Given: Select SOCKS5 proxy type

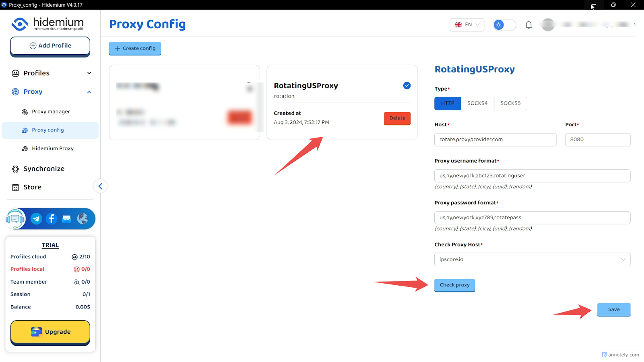Looking at the screenshot, I should click(x=510, y=103).
